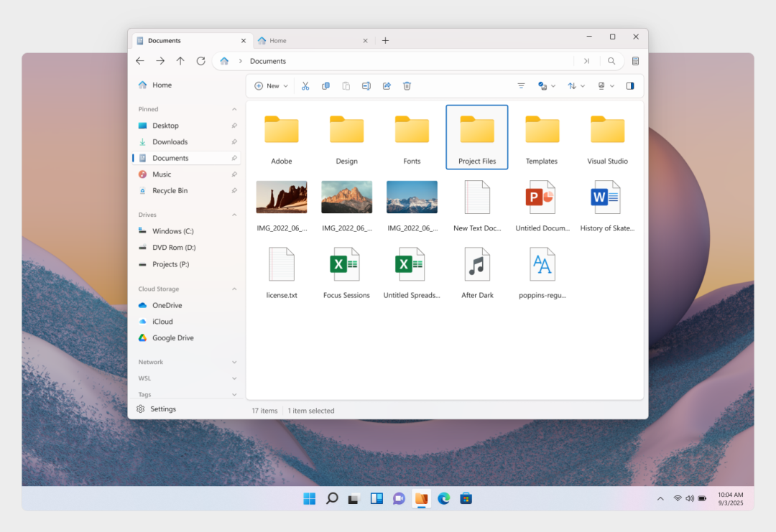Click the Share icon in toolbar
Screen dimensions: 776x532
(x=387, y=86)
